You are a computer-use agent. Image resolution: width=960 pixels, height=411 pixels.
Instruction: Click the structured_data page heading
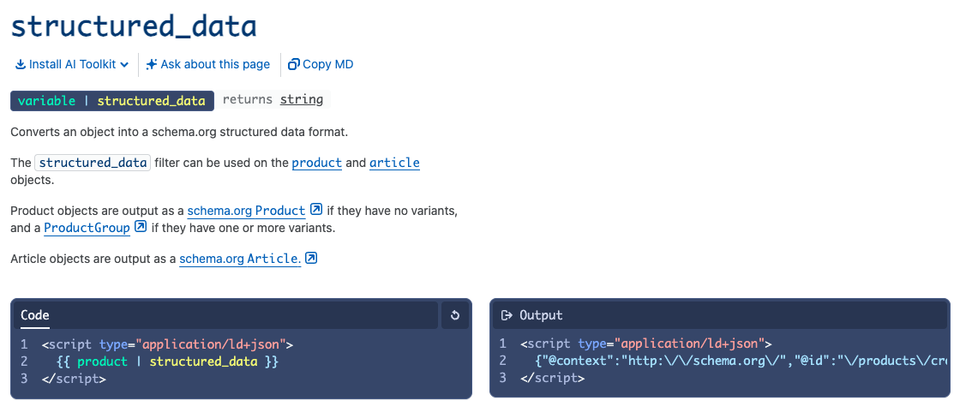tap(133, 26)
